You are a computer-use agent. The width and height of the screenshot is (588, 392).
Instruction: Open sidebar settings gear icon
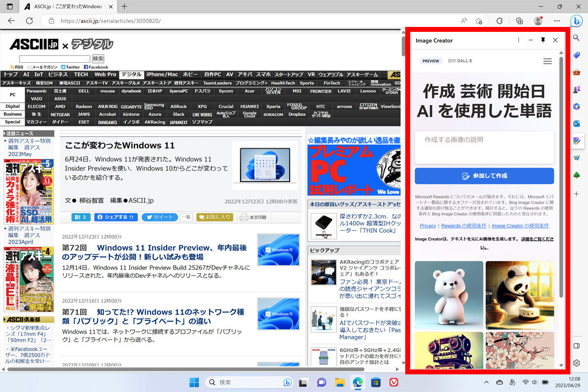click(576, 363)
